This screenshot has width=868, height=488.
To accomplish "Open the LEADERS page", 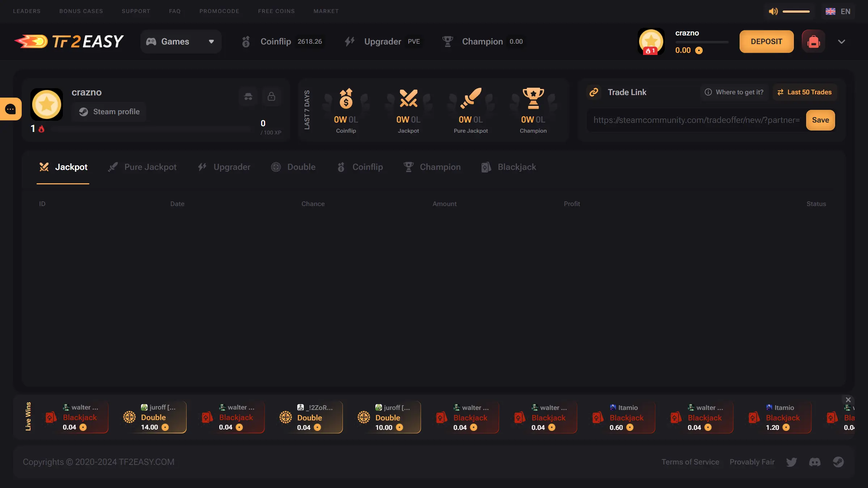I will pyautogui.click(x=27, y=11).
